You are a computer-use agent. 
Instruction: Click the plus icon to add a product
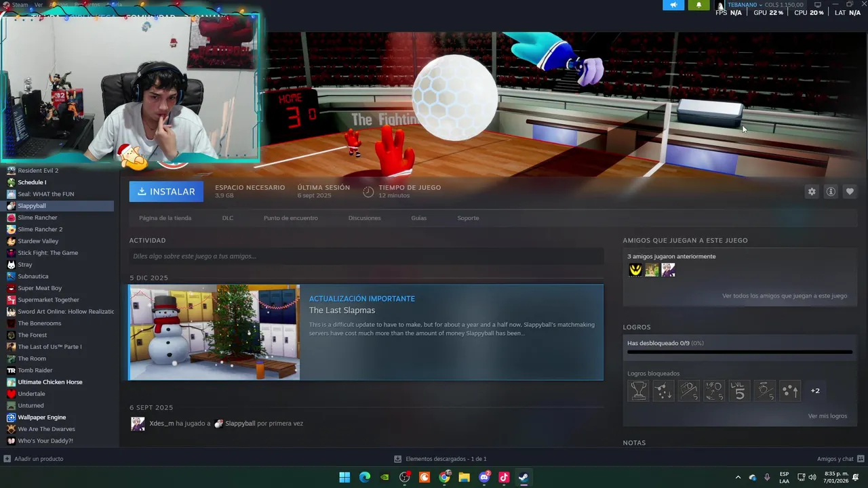click(x=7, y=459)
